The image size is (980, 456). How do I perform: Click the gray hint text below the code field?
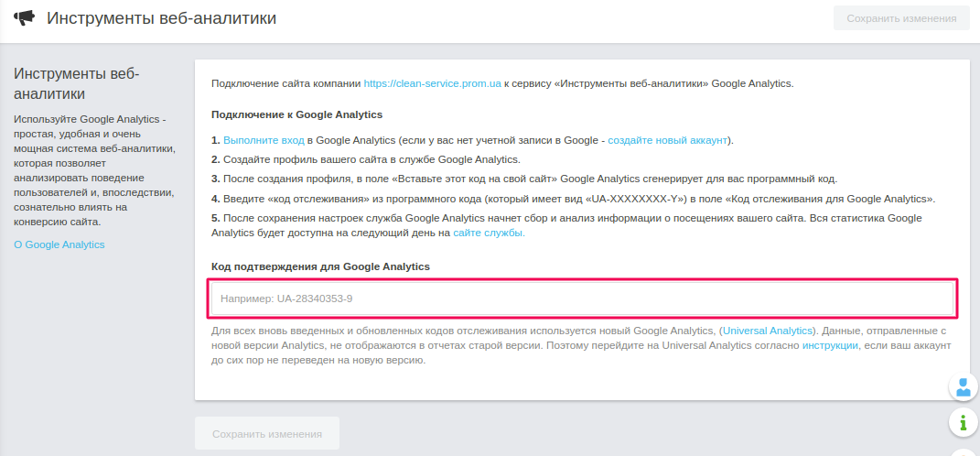[x=581, y=345]
